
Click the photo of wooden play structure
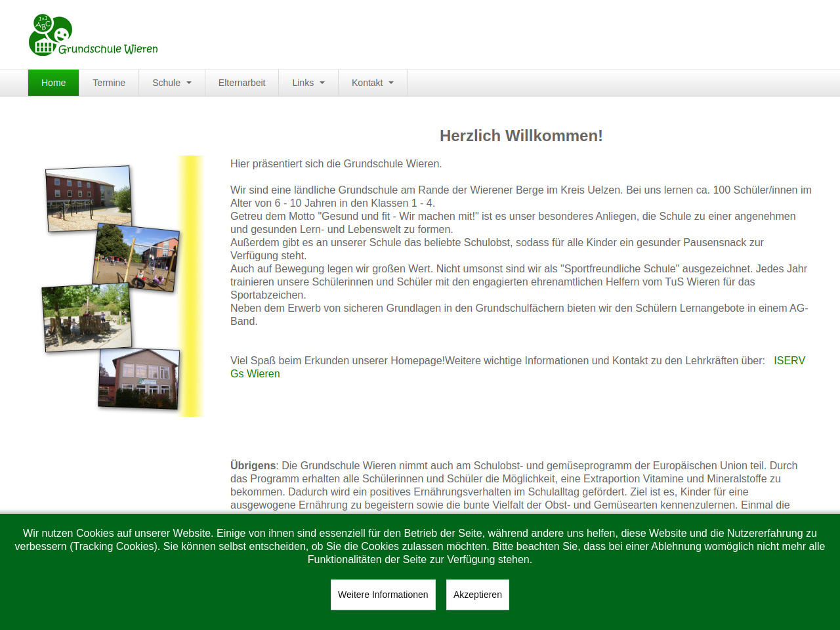coord(87,318)
